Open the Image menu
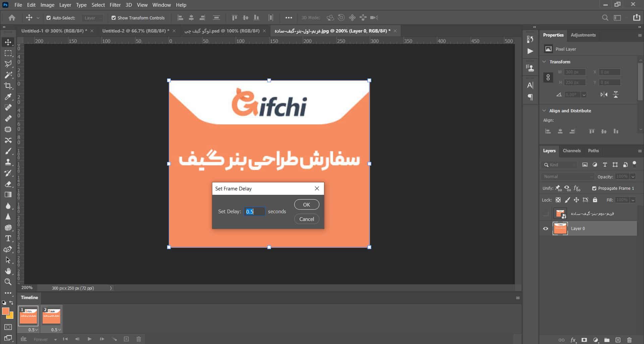Screen dimensions: 644x344 pyautogui.click(x=47, y=5)
